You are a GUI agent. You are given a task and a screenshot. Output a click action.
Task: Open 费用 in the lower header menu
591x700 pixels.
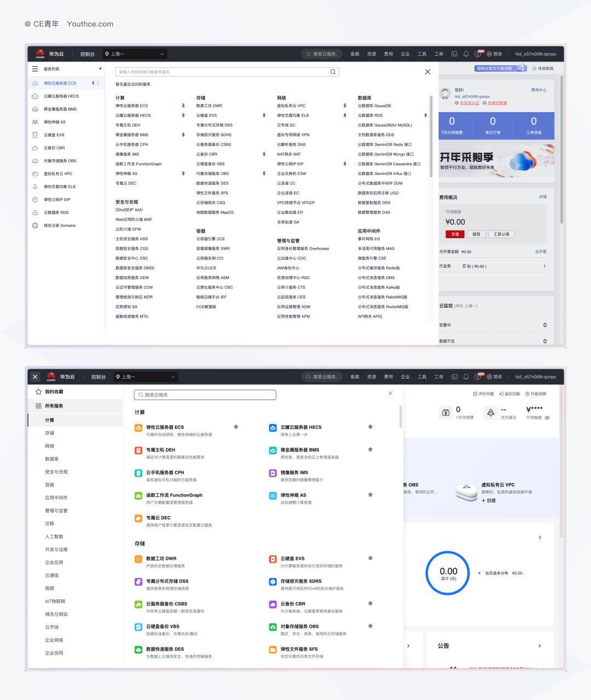[x=388, y=377]
